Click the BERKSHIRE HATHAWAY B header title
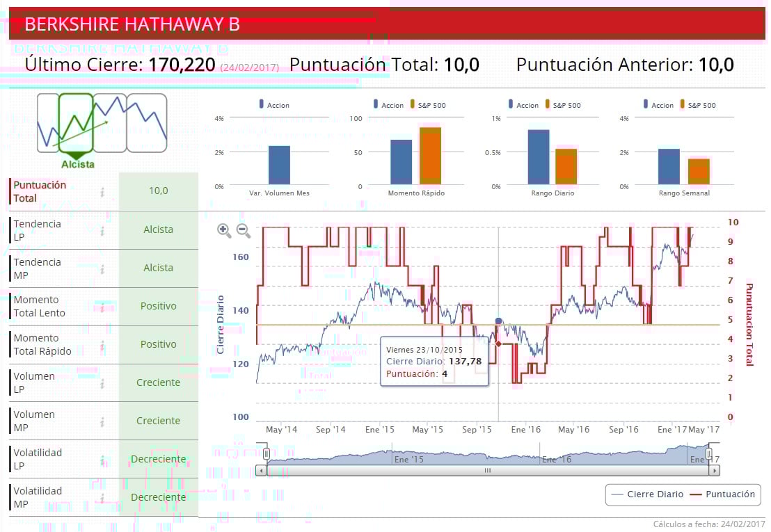This screenshot has height=532, width=771. click(132, 24)
